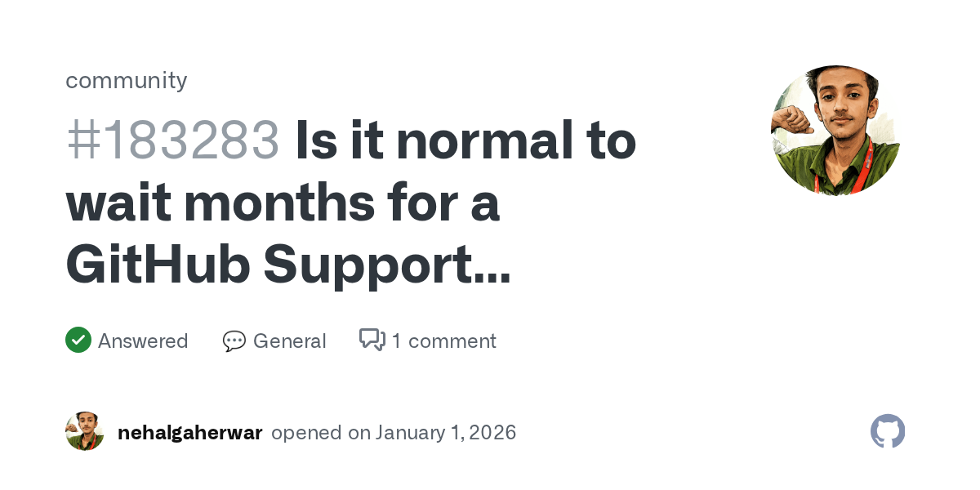Click the GitHub Octocat logo
The width and height of the screenshot is (980, 490).
(888, 431)
